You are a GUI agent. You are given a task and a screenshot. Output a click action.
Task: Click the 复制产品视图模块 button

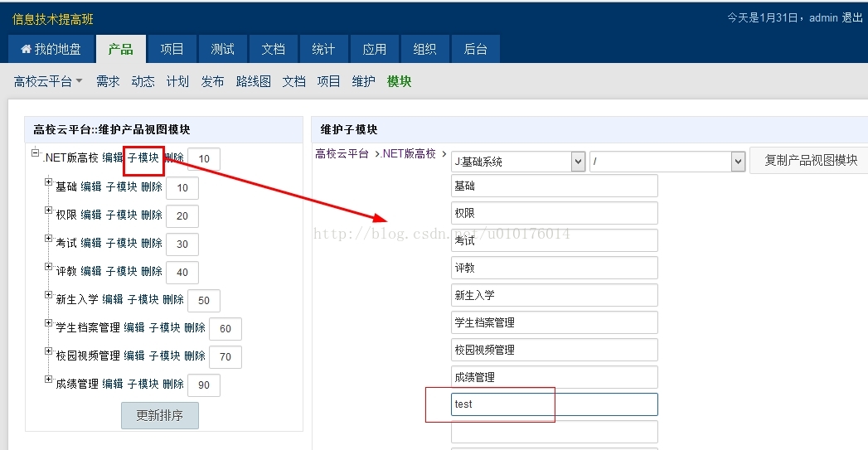pos(811,161)
